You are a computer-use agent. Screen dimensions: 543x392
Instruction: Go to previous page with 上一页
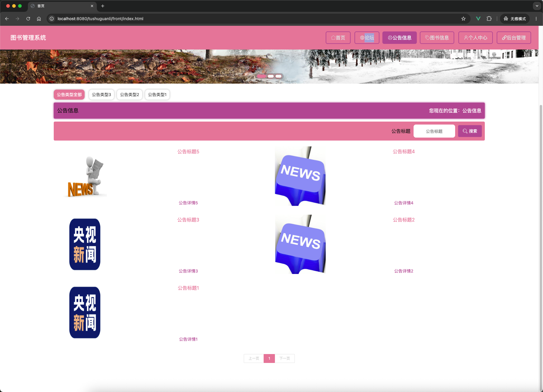[x=254, y=358]
